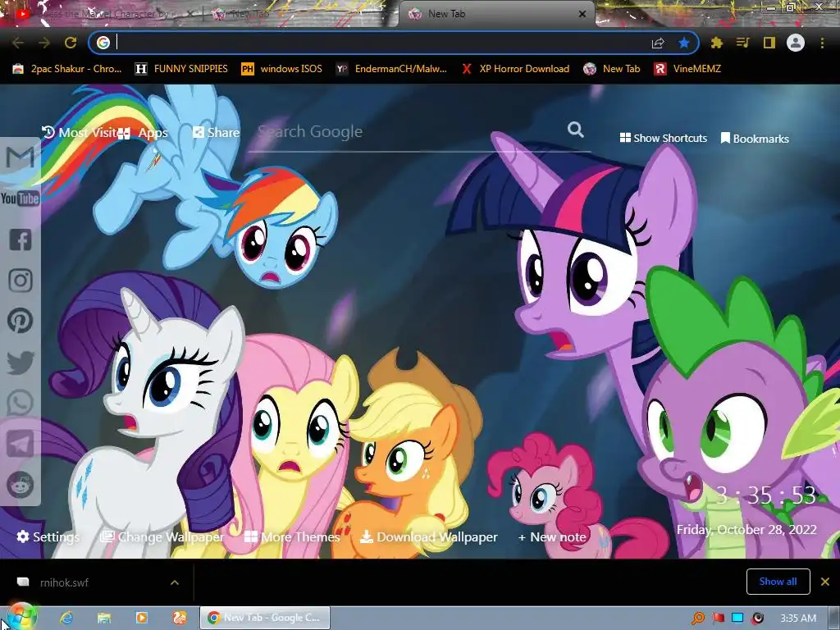The height and width of the screenshot is (630, 840).
Task: Click More Themes
Action: (x=292, y=536)
